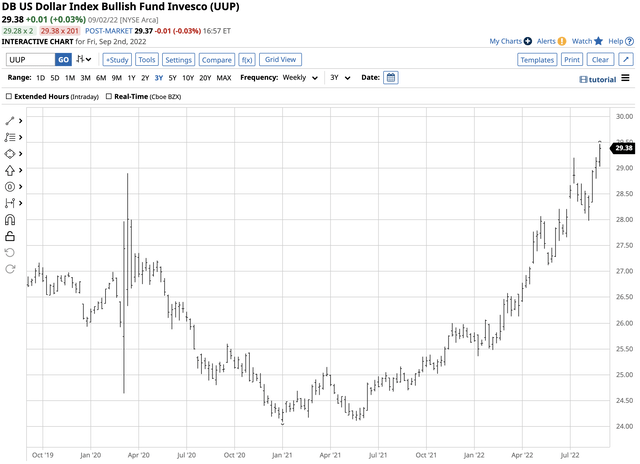Enable the Real-Time Cboe BZX checkbox
640x464 pixels.
point(109,97)
